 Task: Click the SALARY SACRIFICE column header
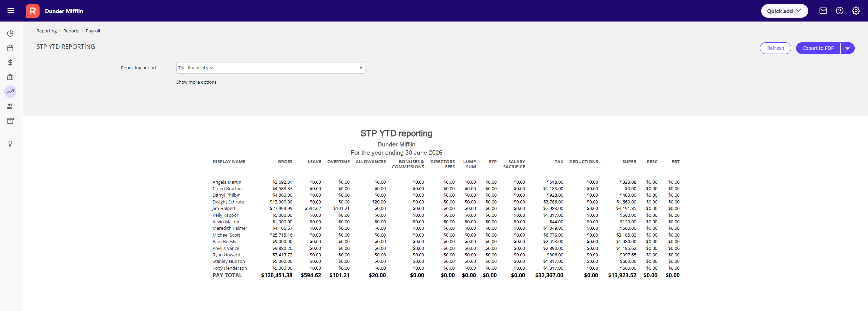point(514,164)
